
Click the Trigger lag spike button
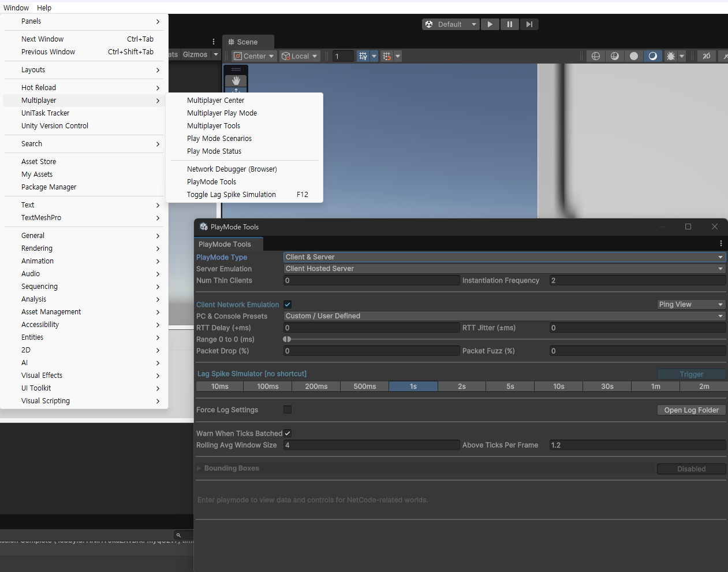[691, 374]
